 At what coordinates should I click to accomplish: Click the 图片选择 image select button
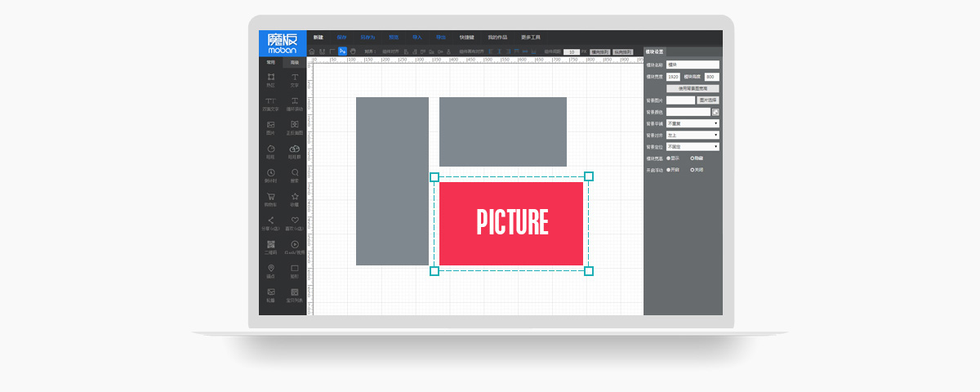click(x=707, y=100)
